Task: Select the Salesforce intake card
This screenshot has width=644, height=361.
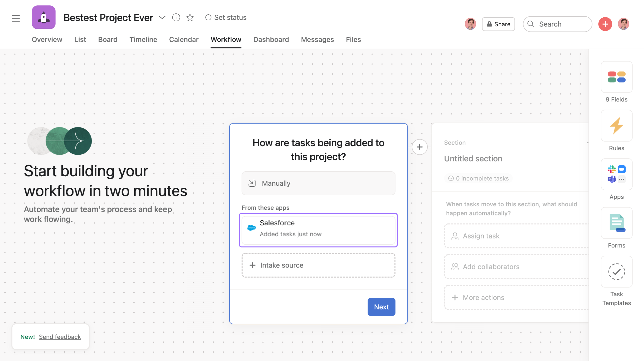Action: click(318, 230)
